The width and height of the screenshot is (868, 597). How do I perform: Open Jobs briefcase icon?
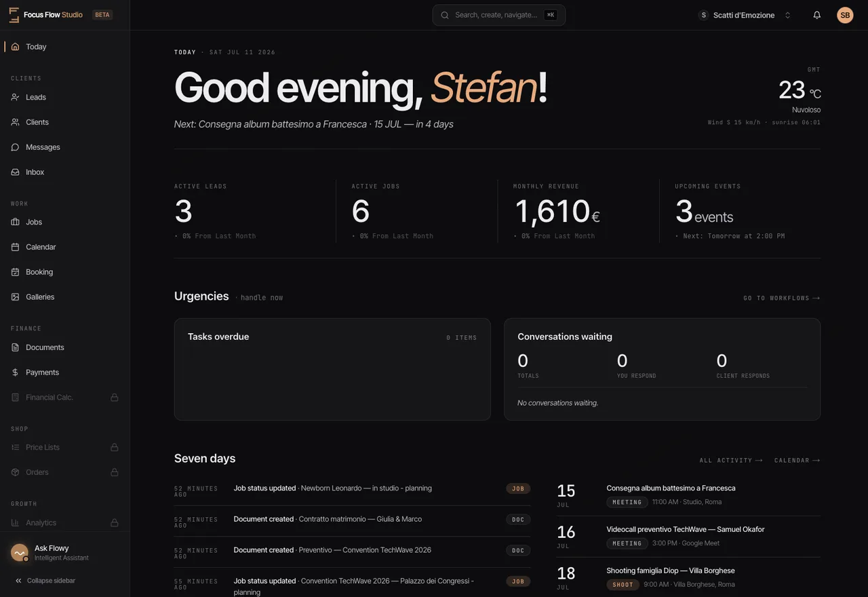(x=15, y=222)
